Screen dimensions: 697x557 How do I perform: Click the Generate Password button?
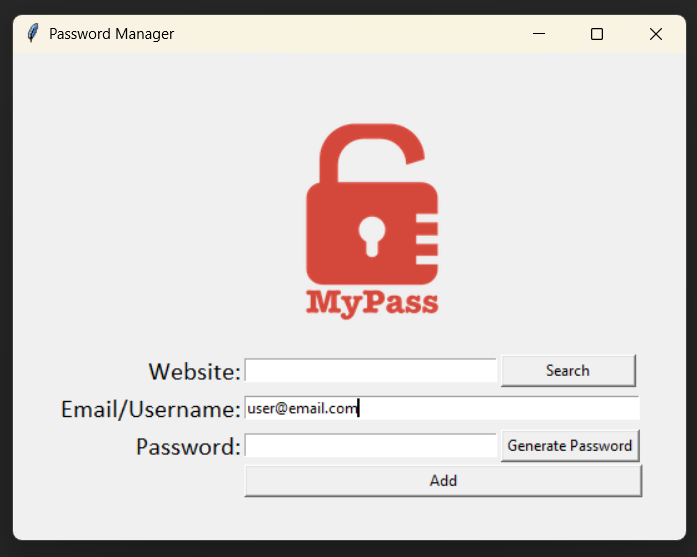[569, 446]
